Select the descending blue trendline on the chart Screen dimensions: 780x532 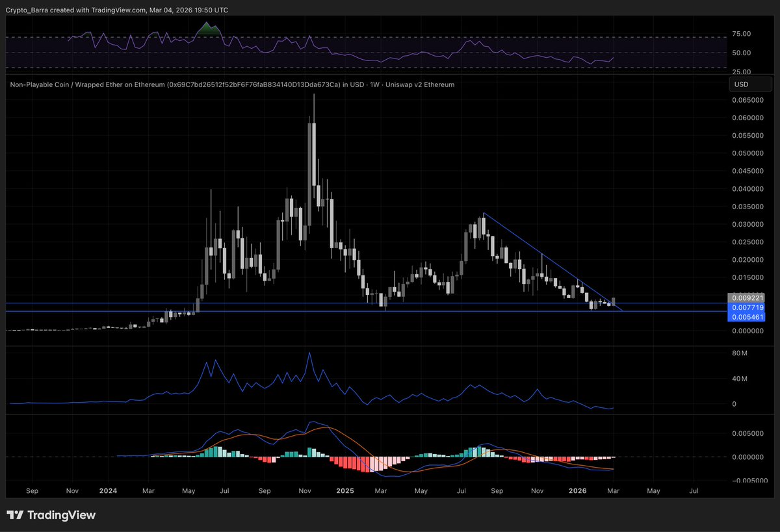pyautogui.click(x=552, y=262)
